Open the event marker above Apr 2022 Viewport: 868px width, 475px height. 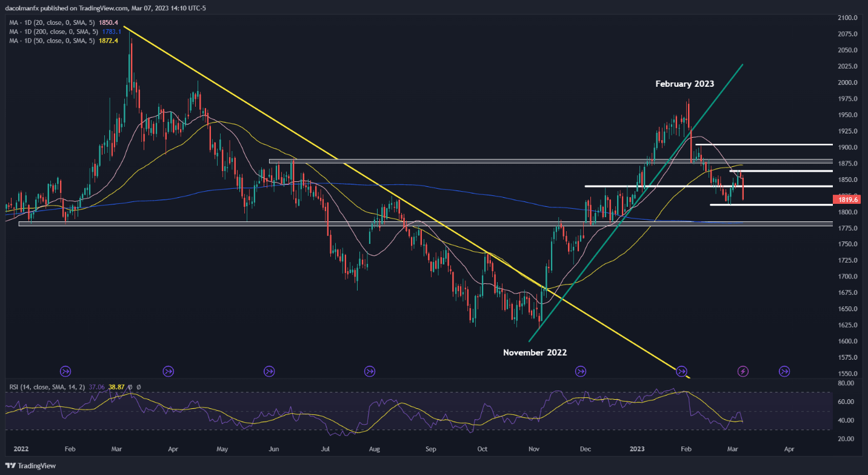[x=168, y=371]
